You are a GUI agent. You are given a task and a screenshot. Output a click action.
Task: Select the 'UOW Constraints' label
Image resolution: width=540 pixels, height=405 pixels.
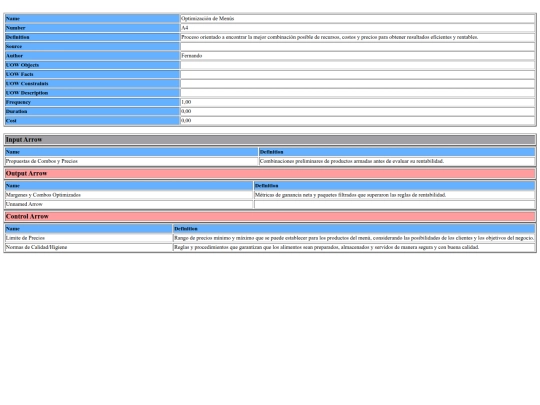click(27, 84)
